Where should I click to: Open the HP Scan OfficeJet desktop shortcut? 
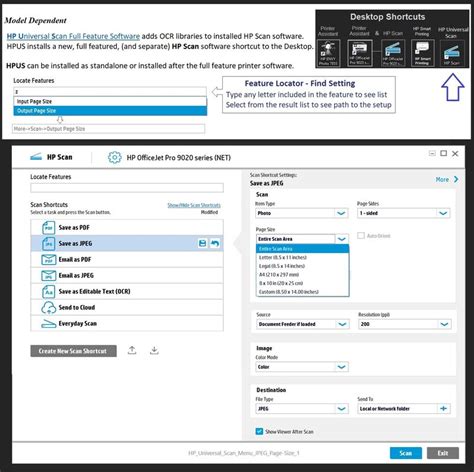tap(393, 53)
